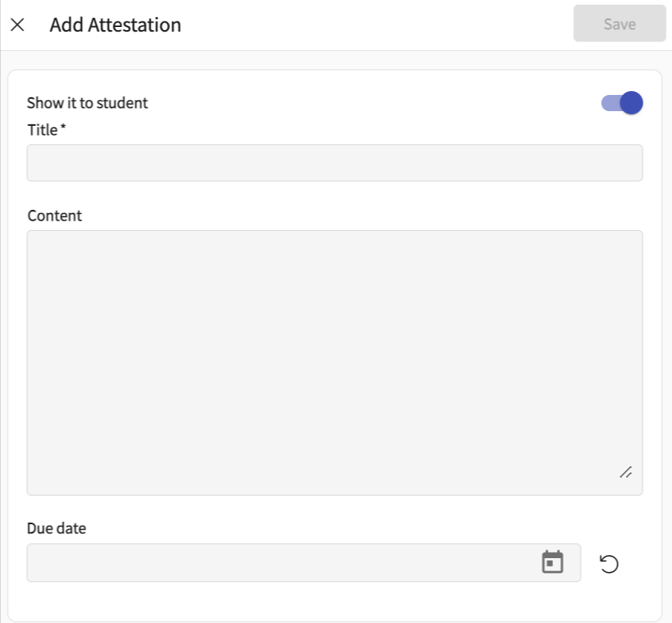672x623 pixels.
Task: Click the 'Content' field label
Action: pos(54,215)
